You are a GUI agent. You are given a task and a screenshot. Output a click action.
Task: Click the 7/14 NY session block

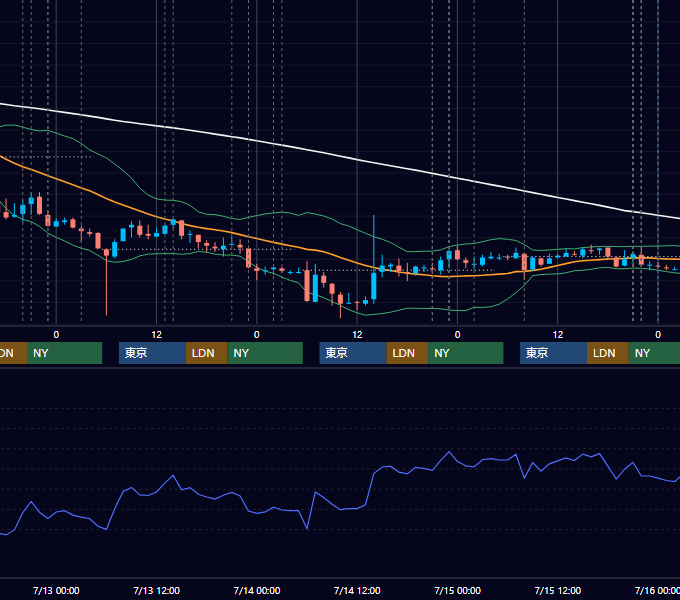pyautogui.click(x=466, y=353)
